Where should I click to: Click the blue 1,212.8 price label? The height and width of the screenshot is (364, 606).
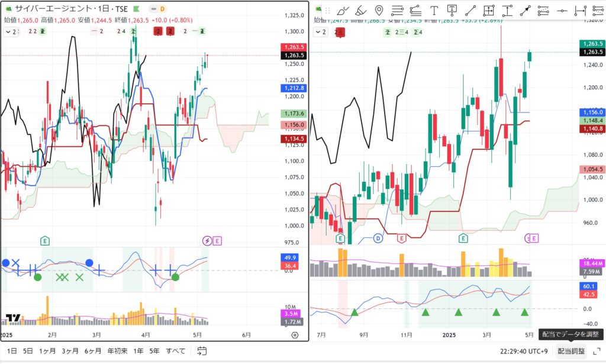(294, 88)
